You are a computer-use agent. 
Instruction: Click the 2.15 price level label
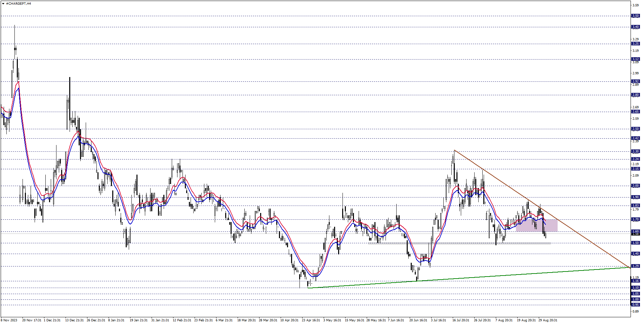click(635, 169)
